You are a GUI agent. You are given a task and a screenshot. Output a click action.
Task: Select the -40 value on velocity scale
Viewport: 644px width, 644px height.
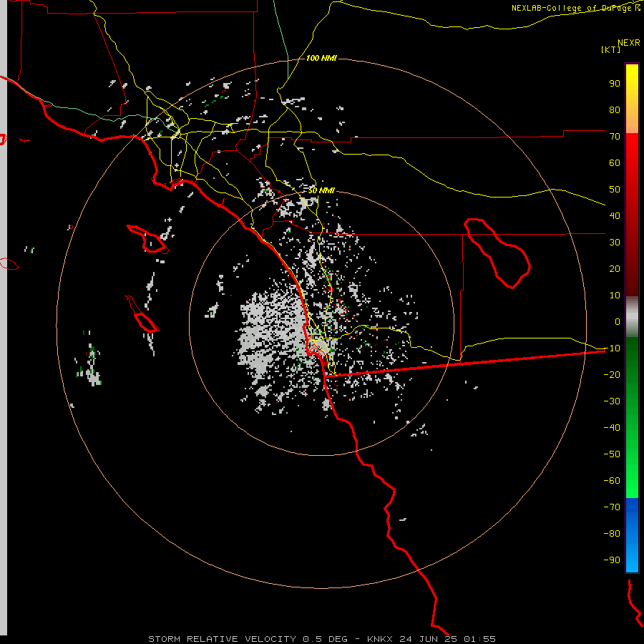coord(612,428)
